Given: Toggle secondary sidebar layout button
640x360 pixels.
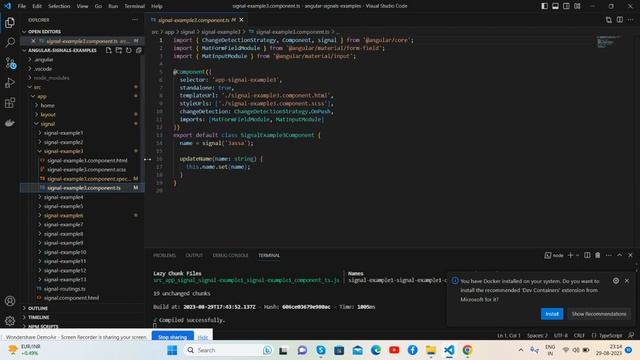Looking at the screenshot, I should (x=567, y=6).
